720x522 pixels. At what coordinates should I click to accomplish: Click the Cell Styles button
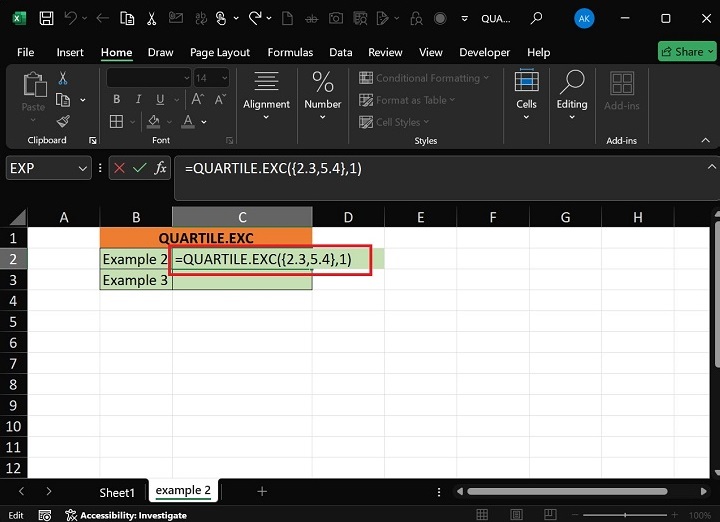point(394,122)
